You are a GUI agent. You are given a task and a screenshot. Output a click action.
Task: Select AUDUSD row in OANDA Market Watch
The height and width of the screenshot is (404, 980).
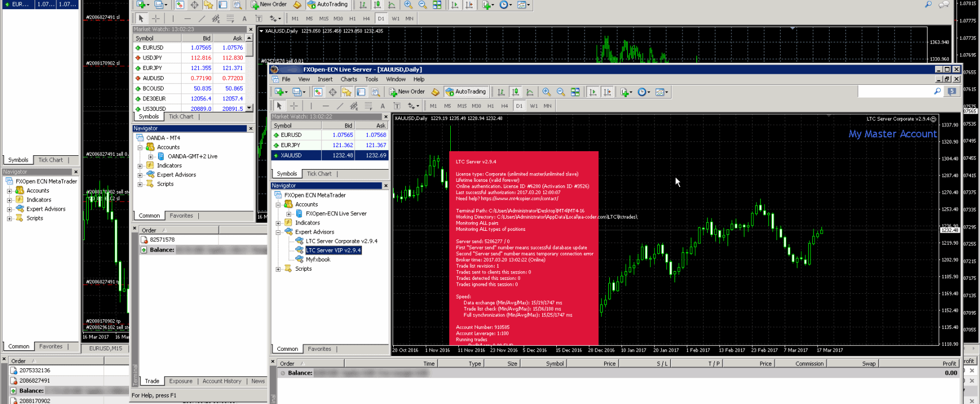[190, 78]
